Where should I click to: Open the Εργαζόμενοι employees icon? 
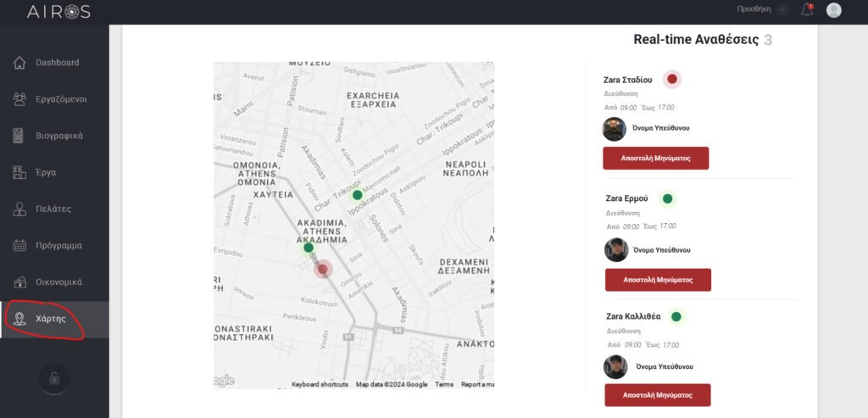click(x=19, y=99)
